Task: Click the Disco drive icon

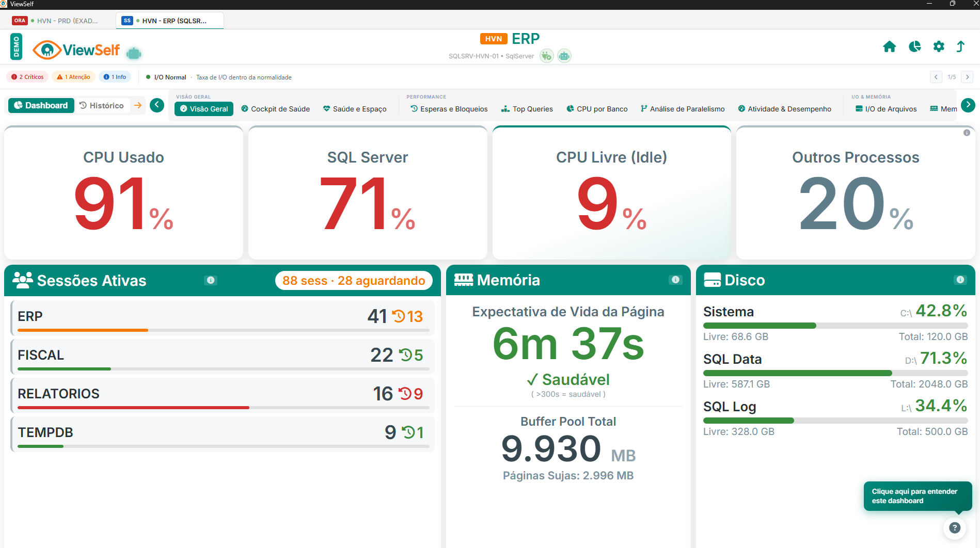Action: [x=713, y=280]
